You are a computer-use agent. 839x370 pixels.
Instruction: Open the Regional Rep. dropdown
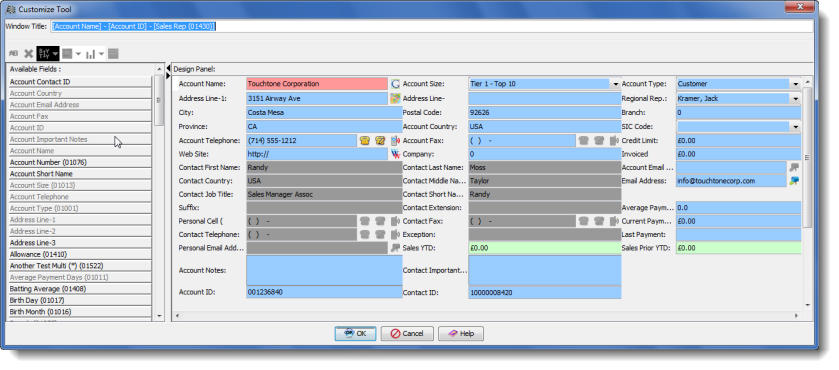[x=796, y=99]
